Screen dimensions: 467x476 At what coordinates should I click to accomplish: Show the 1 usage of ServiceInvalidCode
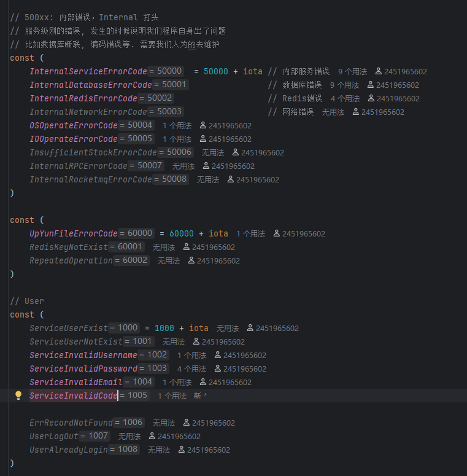coord(172,396)
